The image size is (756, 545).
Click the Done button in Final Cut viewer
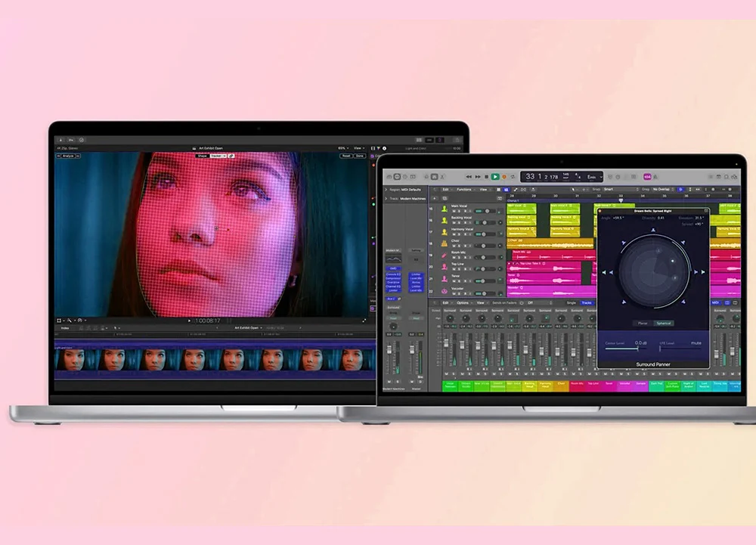pyautogui.click(x=360, y=156)
